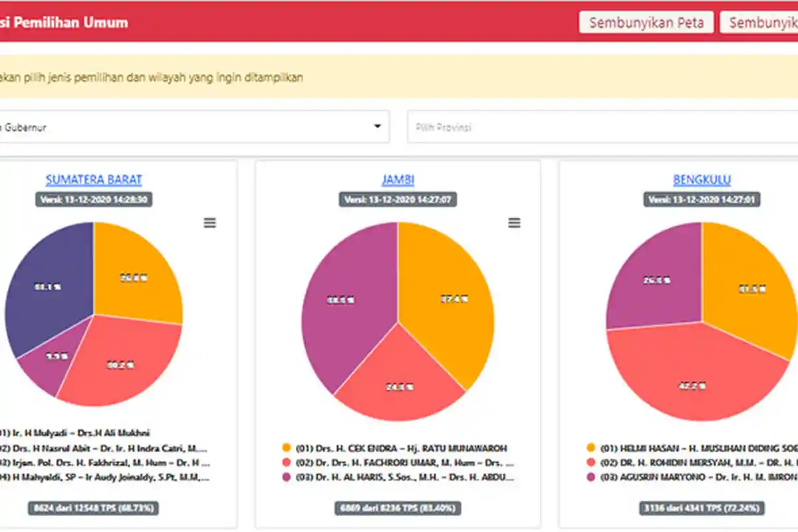Click the hamburger icon above Jambi pie chart
This screenshot has height=532, width=798.
(514, 223)
